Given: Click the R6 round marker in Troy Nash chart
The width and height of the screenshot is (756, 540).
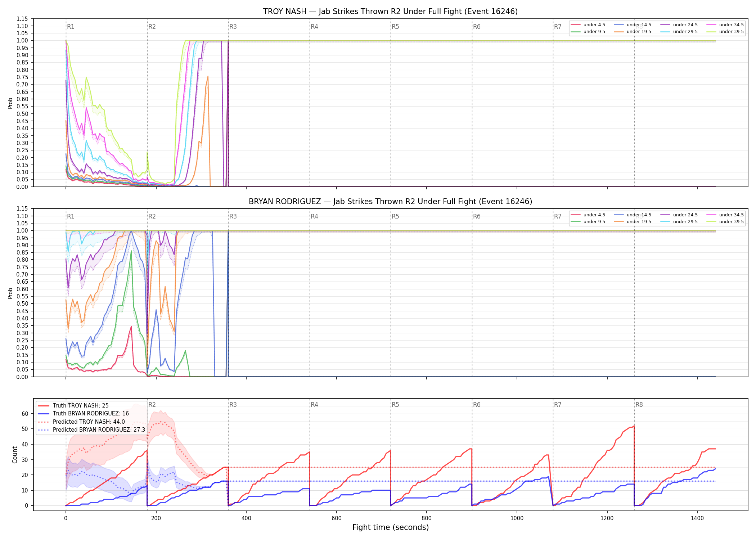Looking at the screenshot, I should click(477, 27).
